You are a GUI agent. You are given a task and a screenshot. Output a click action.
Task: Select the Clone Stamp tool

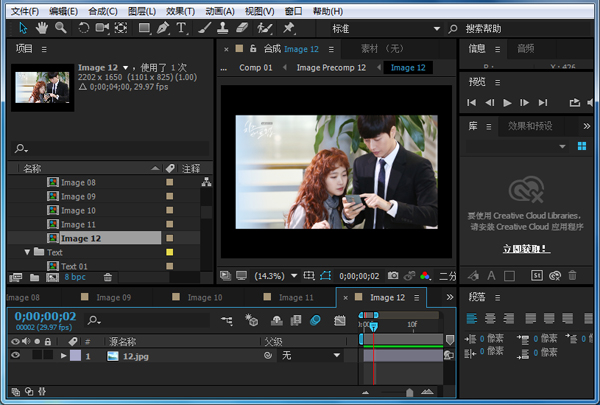[x=223, y=28]
